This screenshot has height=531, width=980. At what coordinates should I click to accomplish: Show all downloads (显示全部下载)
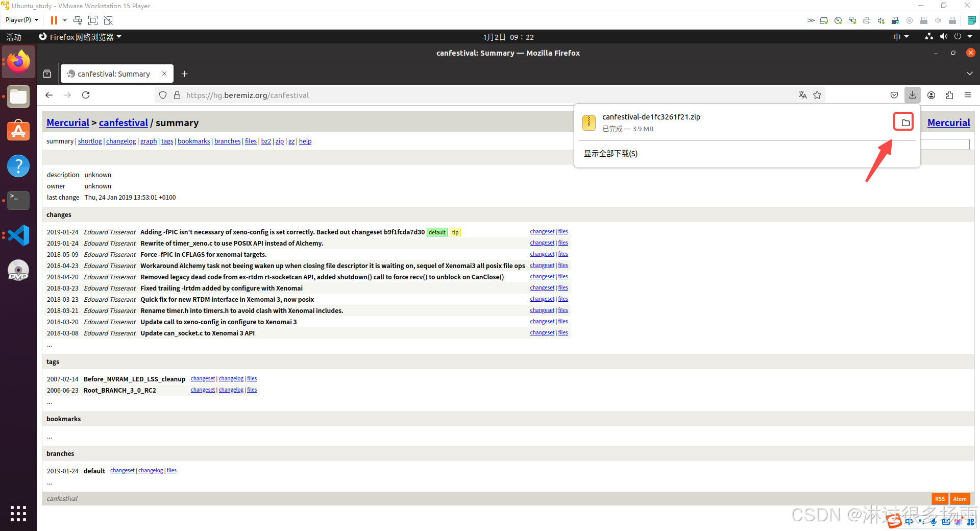click(610, 154)
